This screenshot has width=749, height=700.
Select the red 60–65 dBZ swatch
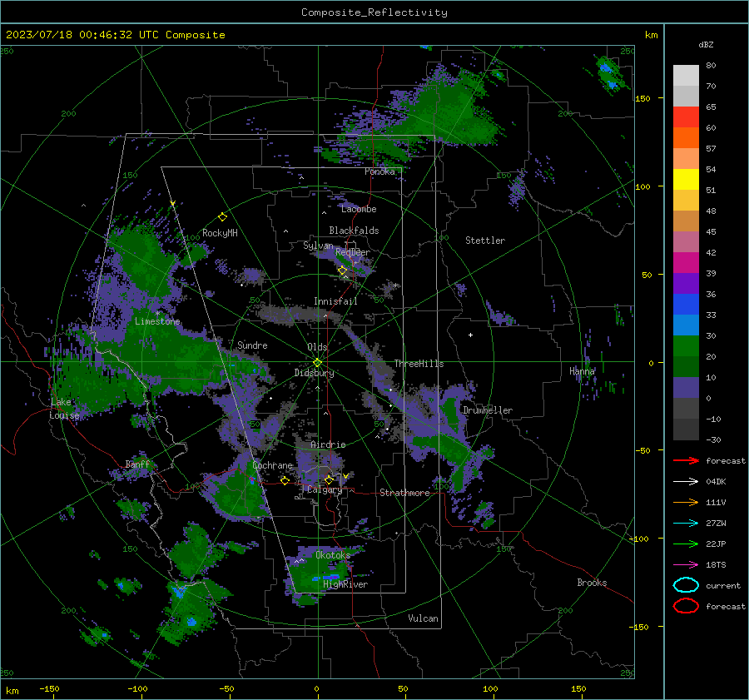[x=686, y=117]
